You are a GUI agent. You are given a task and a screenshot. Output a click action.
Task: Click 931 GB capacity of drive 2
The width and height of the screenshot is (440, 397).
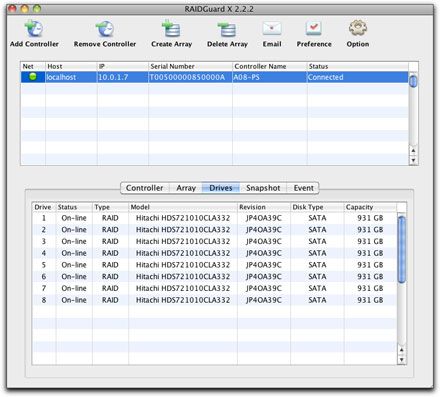pos(370,230)
